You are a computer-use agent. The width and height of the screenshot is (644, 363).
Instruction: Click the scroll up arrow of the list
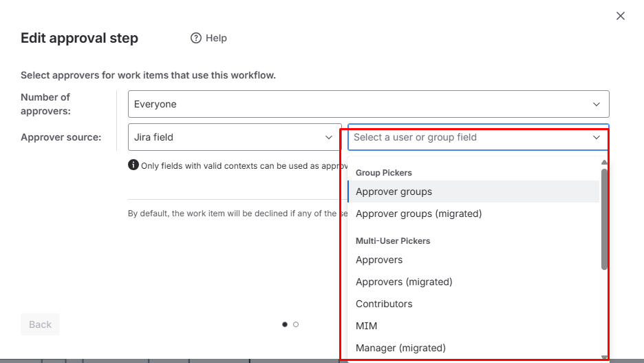click(x=604, y=163)
